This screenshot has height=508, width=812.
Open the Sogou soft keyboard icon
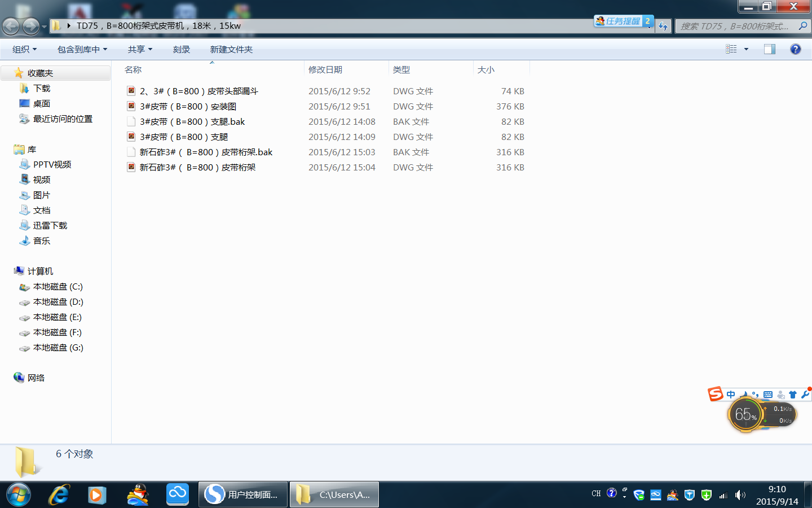click(768, 395)
